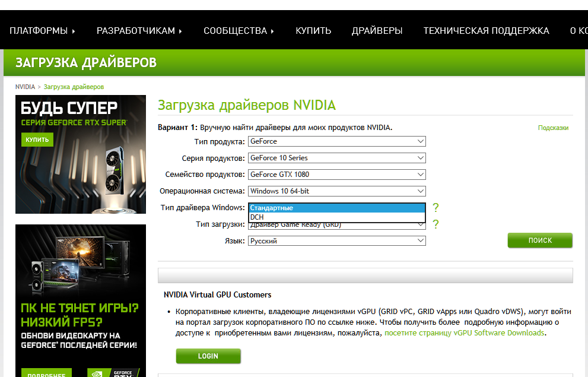
Task: Click КУПИТЬ on the RTX Super banner
Action: (37, 140)
